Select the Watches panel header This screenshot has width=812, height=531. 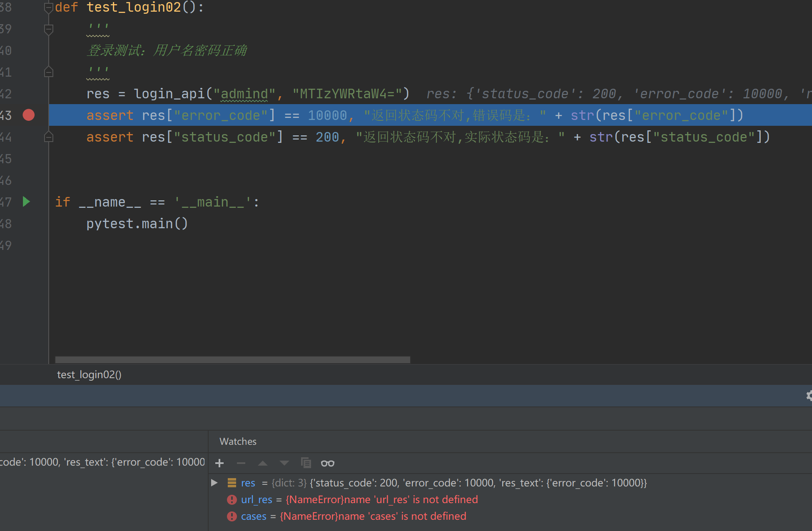tap(238, 441)
